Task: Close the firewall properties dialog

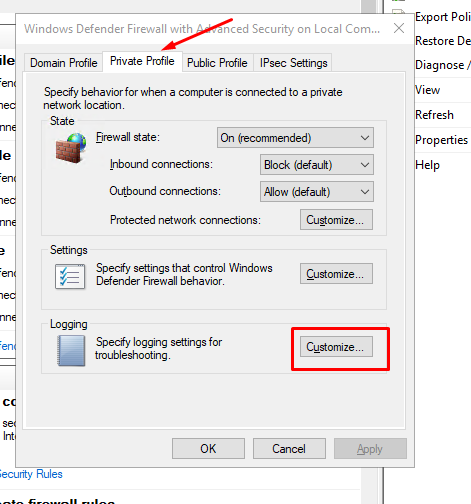Action: click(399, 28)
